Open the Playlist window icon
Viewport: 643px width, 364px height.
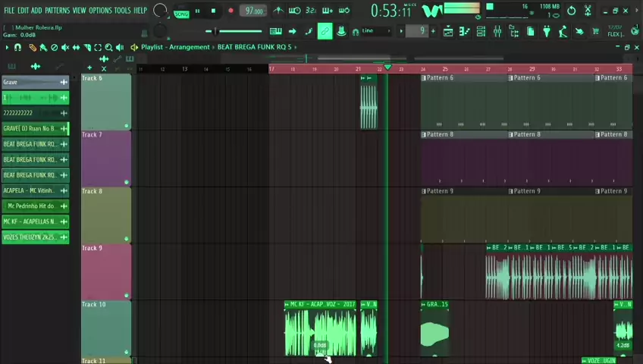point(448,31)
